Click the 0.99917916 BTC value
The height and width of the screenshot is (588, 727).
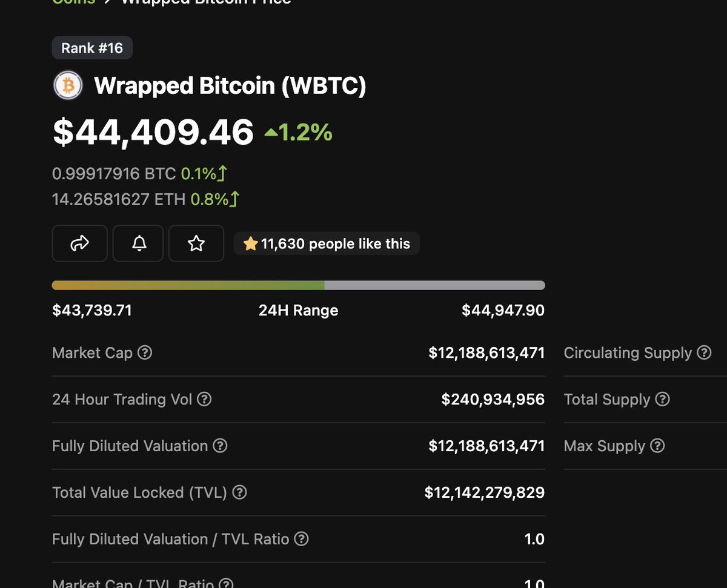pos(115,174)
